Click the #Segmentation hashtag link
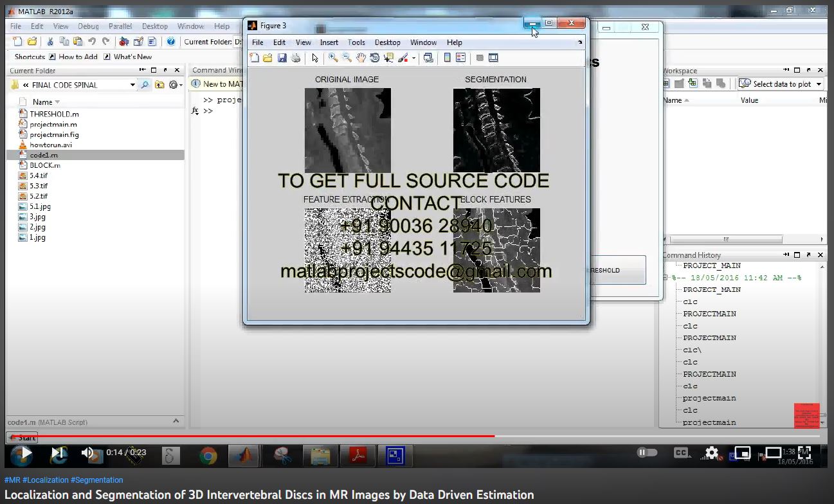The image size is (834, 504). click(x=96, y=480)
